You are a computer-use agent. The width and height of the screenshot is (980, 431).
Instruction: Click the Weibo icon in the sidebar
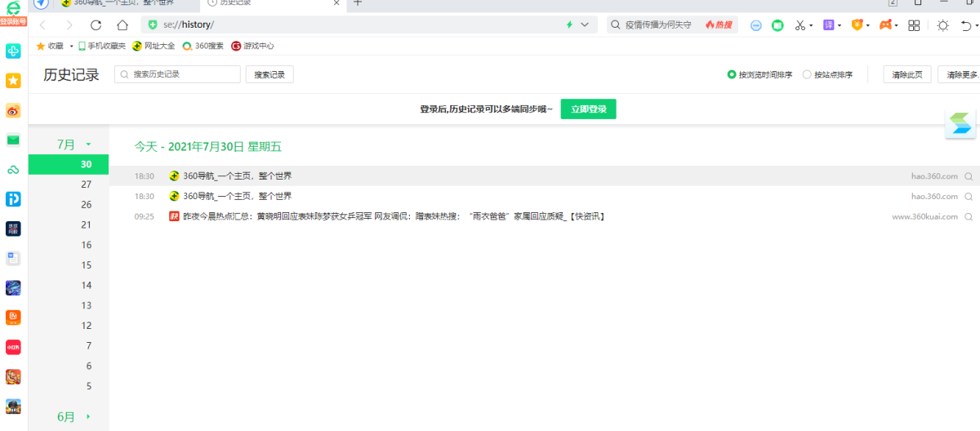[13, 110]
